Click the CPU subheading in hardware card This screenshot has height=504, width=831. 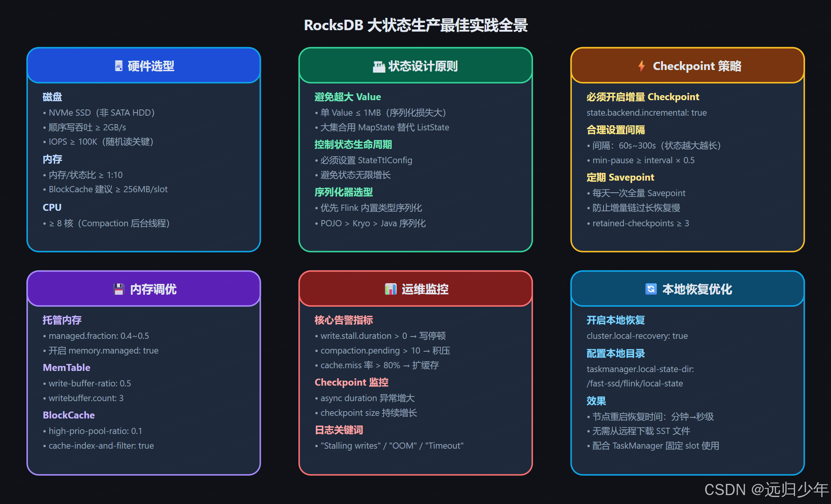(x=52, y=208)
